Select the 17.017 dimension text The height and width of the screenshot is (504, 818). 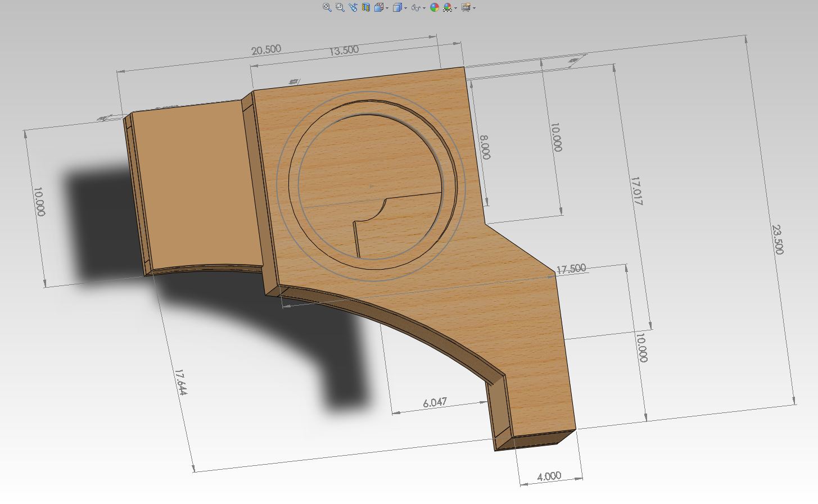click(636, 191)
